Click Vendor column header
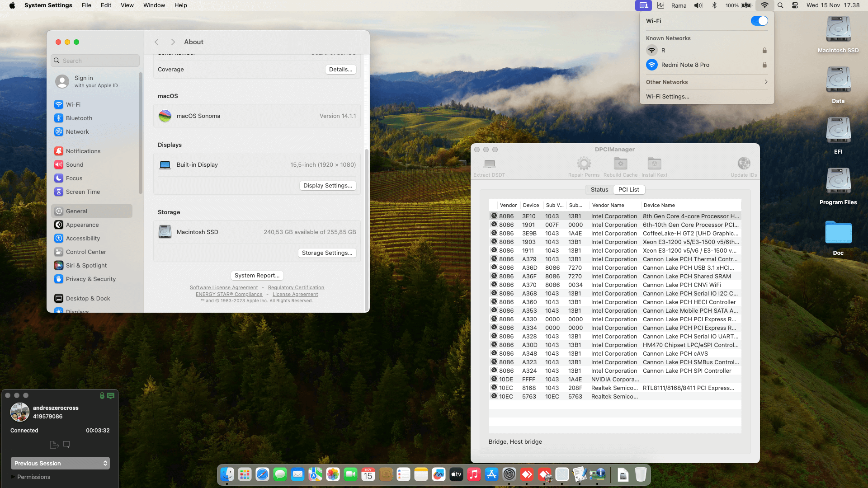Viewport: 868px width, 488px height. 509,205
